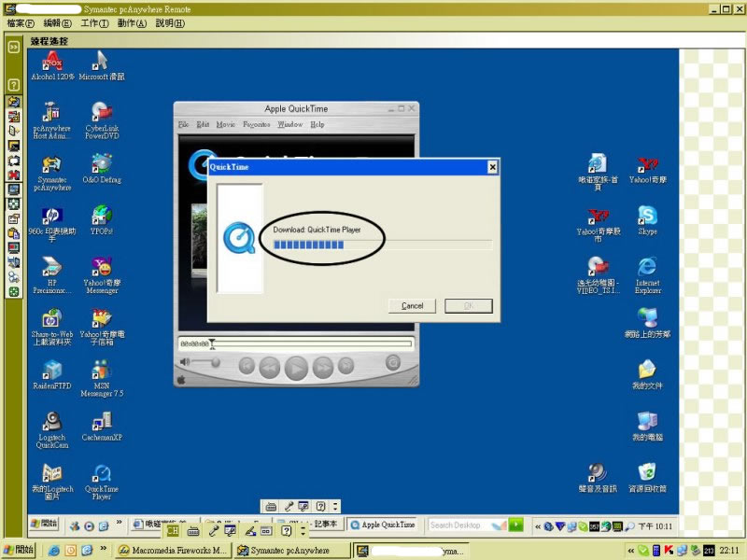Click the remote Start button
The height and width of the screenshot is (560, 747).
[x=43, y=524]
